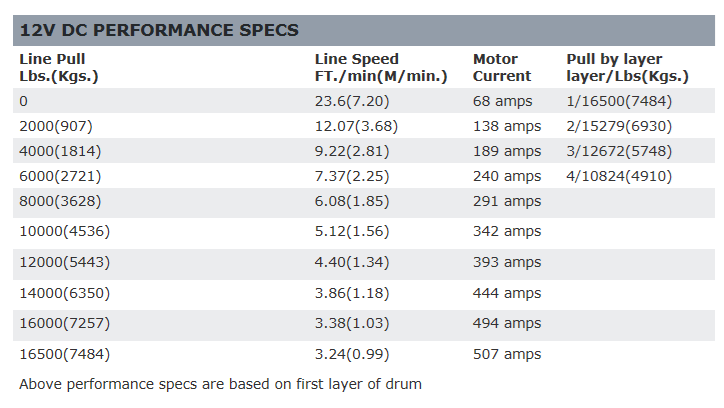Image resolution: width=724 pixels, height=408 pixels.
Task: Click the 3/12672(5748) layer pull value
Action: click(x=619, y=151)
